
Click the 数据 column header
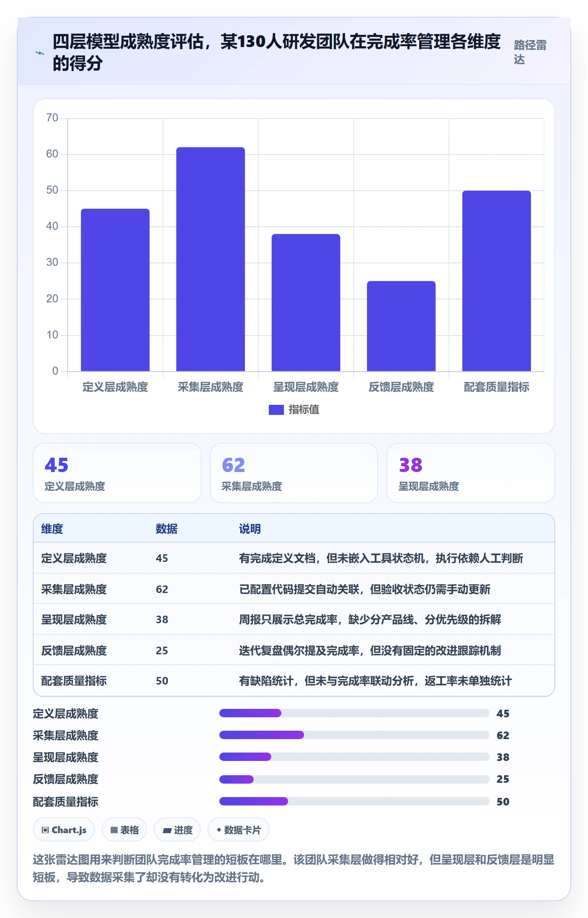coord(167,529)
